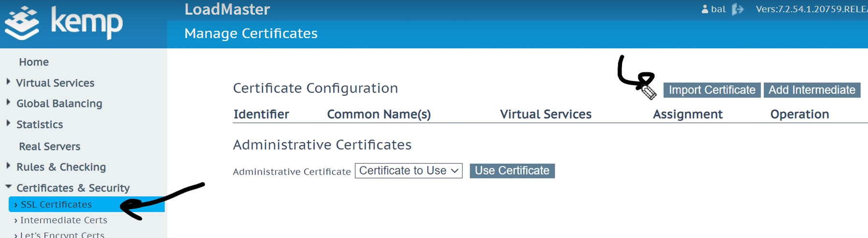Expand the Statistics sidebar section
Viewport: 868px width, 238px height.
(39, 124)
